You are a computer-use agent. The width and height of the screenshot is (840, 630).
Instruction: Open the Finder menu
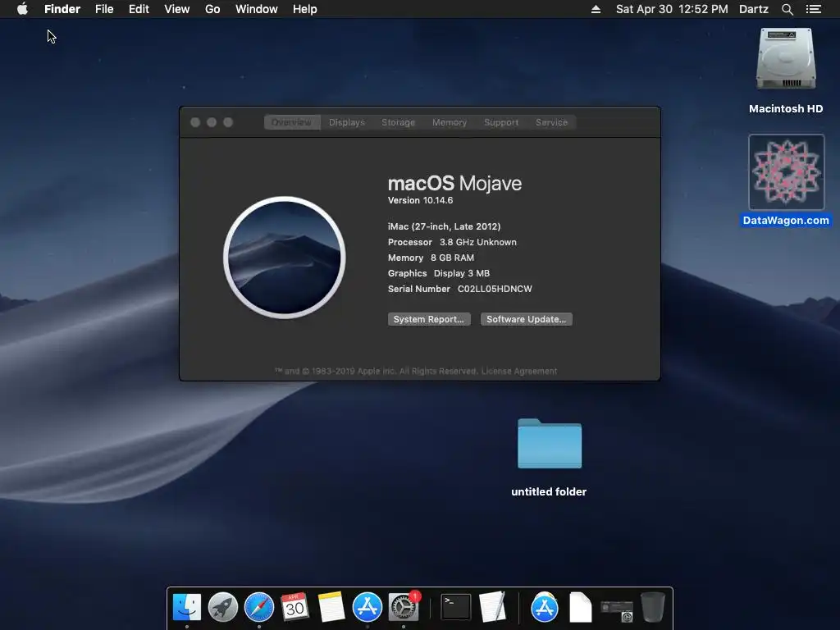click(x=62, y=9)
